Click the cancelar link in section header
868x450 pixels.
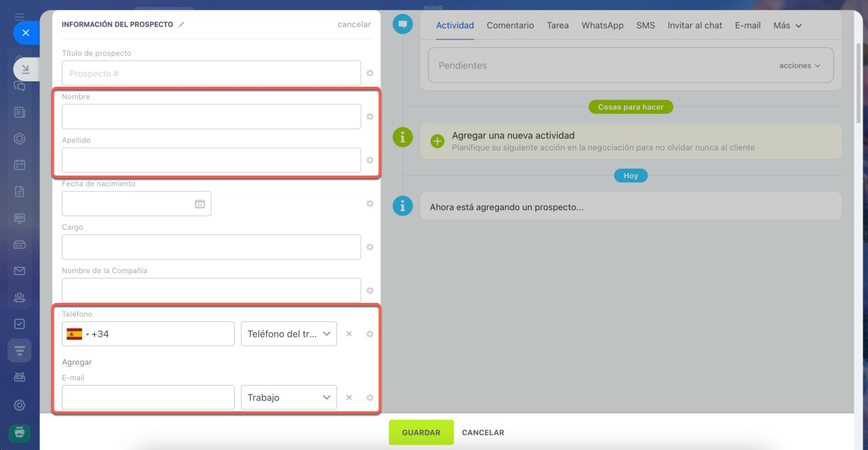[x=354, y=24]
